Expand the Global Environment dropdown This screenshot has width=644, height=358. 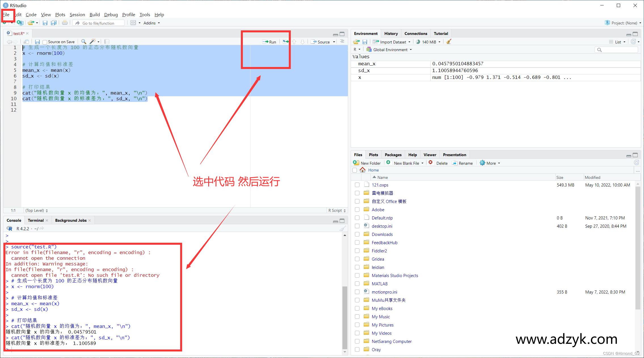pyautogui.click(x=390, y=49)
